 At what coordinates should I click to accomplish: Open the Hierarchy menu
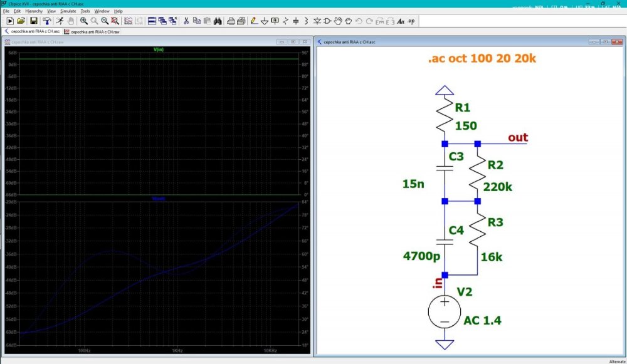coord(34,11)
